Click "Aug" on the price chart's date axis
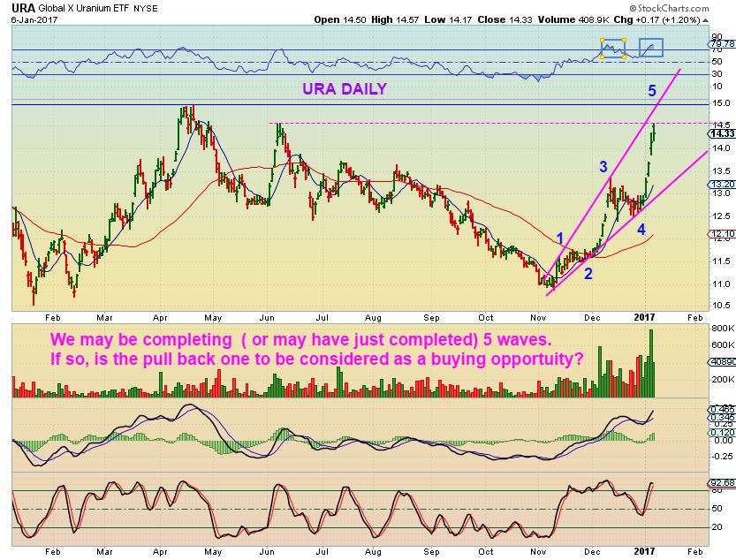Screen dimensions: 736x560 373,318
